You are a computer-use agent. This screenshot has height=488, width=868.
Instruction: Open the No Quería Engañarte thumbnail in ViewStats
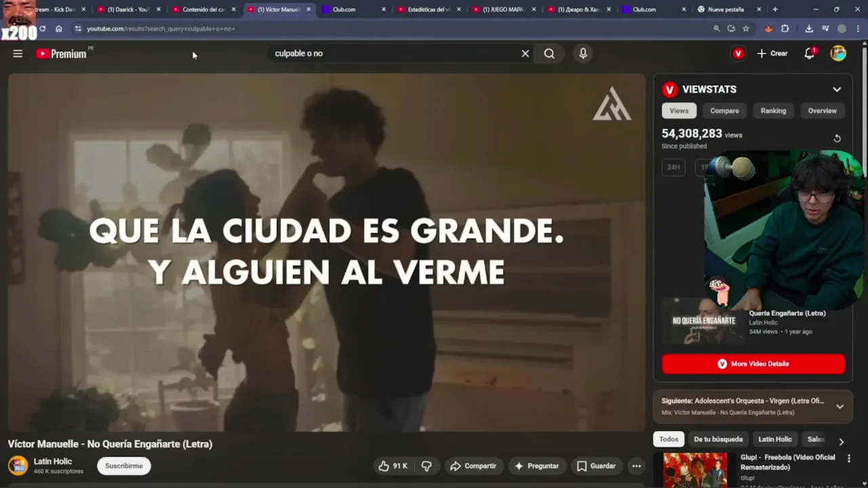click(703, 321)
